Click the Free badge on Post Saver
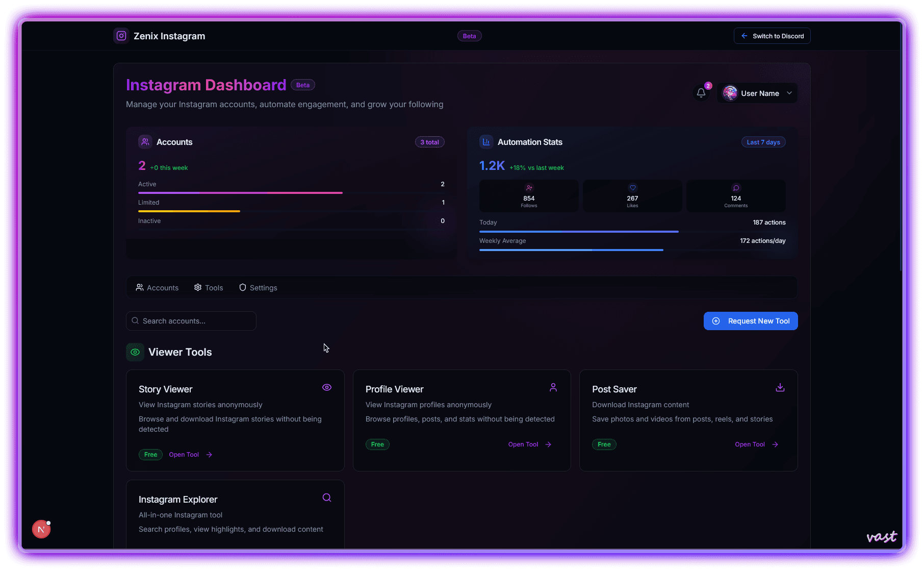The image size is (924, 571). point(604,444)
